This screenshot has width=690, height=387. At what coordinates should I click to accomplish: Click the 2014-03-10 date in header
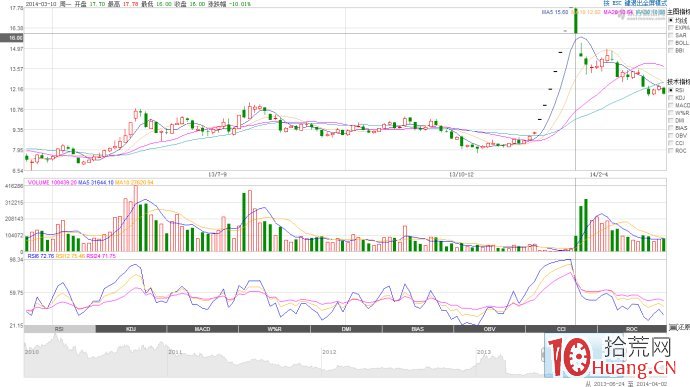click(40, 4)
